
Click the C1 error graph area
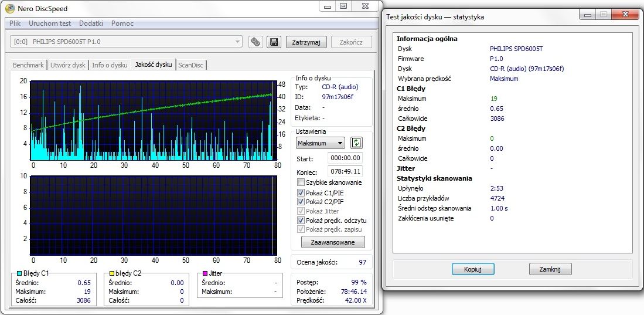(154, 120)
